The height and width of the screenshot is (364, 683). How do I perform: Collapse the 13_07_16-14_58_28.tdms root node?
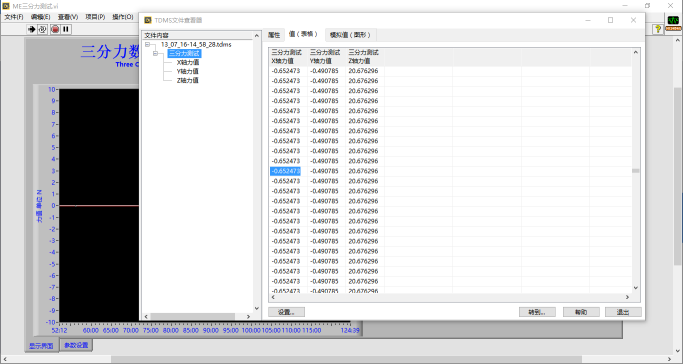click(x=148, y=44)
